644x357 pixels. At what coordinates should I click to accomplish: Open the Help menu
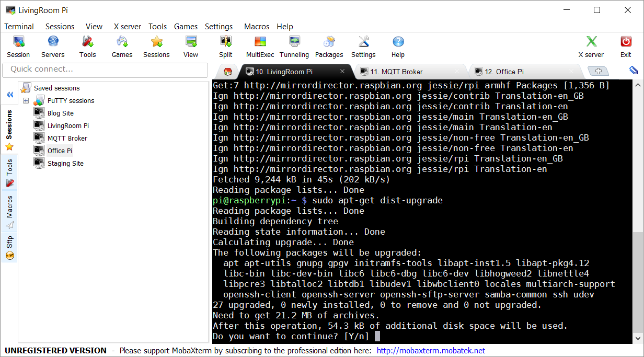click(285, 27)
